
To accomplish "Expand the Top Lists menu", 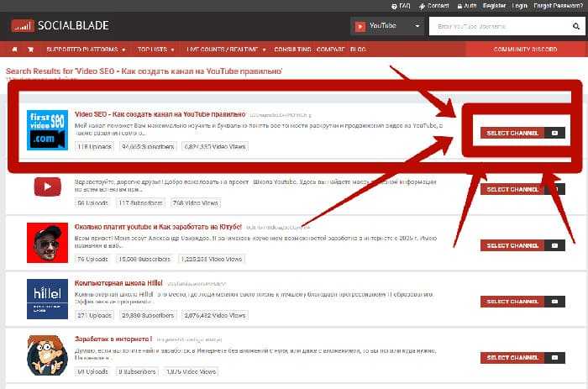I will tap(155, 50).
